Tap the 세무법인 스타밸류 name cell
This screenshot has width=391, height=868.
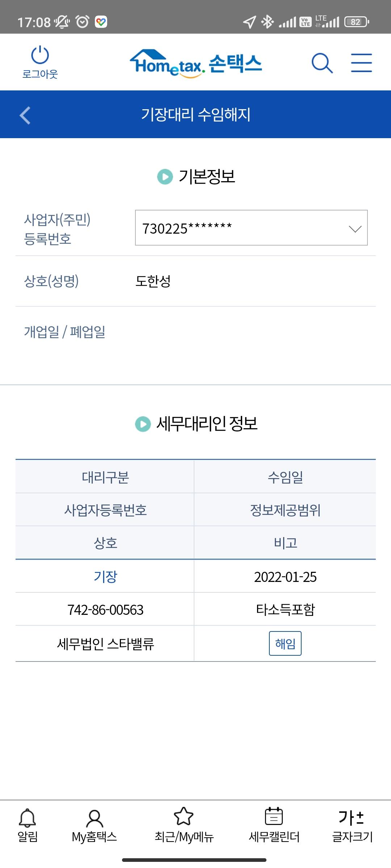[105, 644]
